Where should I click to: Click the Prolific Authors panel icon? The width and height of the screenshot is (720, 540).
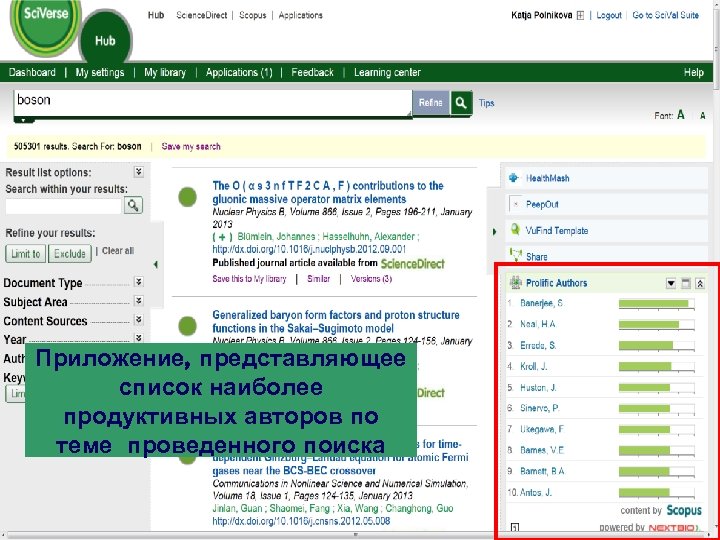(516, 283)
